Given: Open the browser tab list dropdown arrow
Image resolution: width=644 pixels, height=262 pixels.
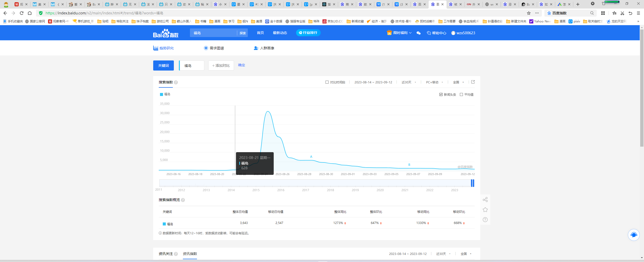Looking at the screenshot, I should (x=593, y=4).
